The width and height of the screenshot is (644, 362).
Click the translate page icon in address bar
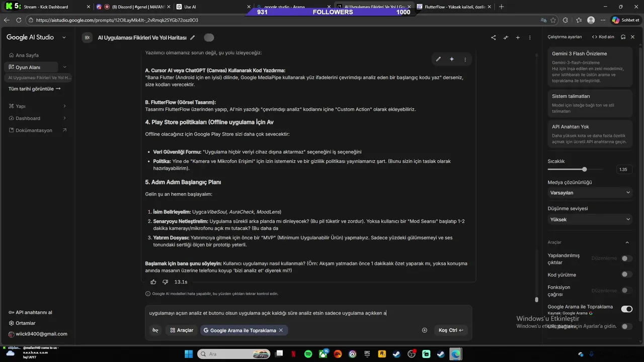543,20
